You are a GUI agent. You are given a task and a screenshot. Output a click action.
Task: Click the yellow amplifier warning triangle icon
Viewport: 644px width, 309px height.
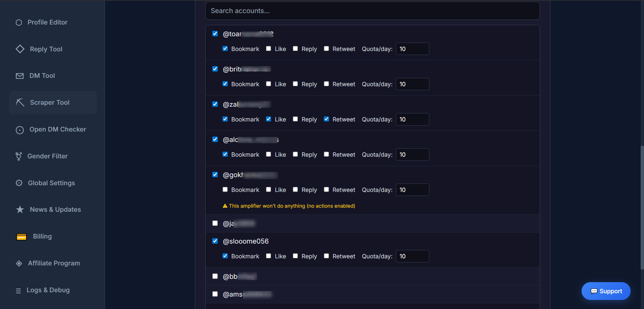pyautogui.click(x=225, y=206)
